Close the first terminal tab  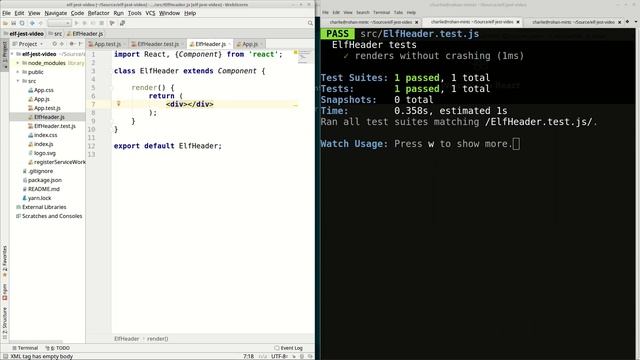(417, 22)
